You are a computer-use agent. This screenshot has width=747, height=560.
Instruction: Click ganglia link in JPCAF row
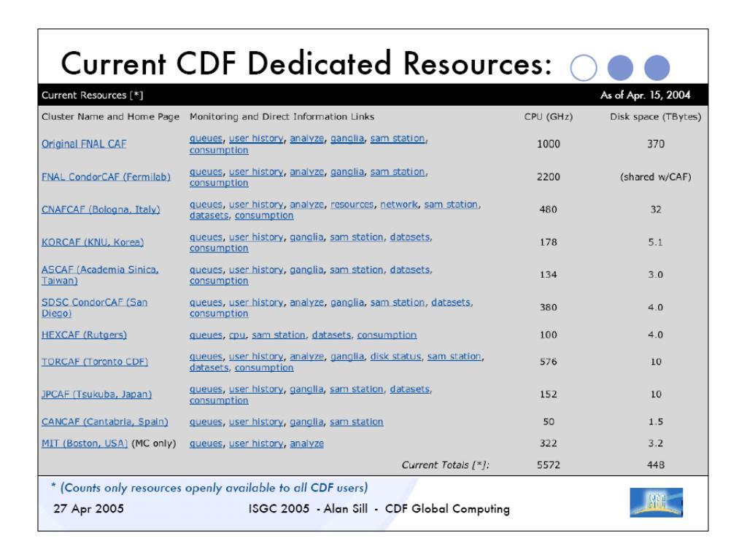click(306, 389)
